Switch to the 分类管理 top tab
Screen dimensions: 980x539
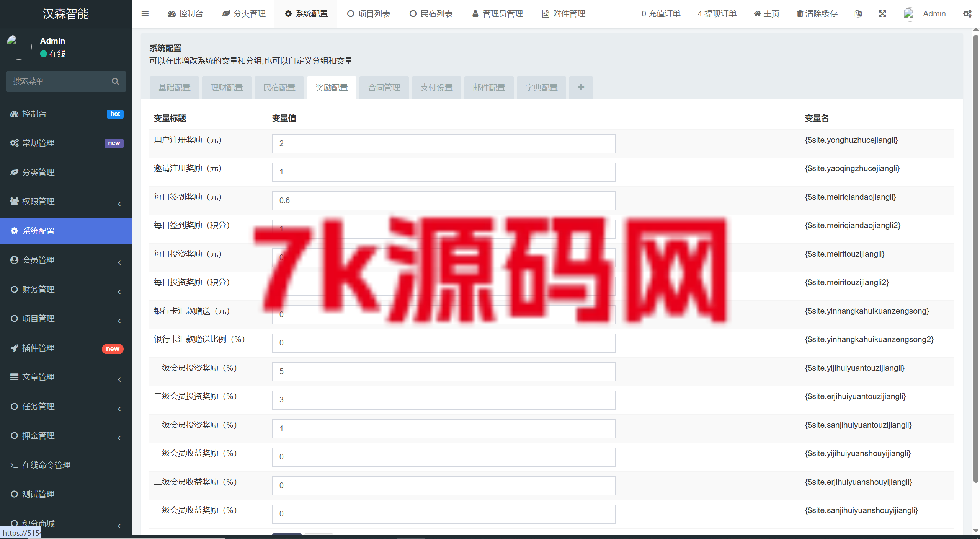[243, 14]
